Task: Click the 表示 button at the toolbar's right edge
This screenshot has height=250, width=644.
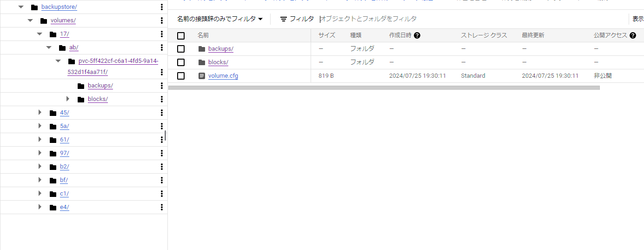Action: [x=637, y=19]
